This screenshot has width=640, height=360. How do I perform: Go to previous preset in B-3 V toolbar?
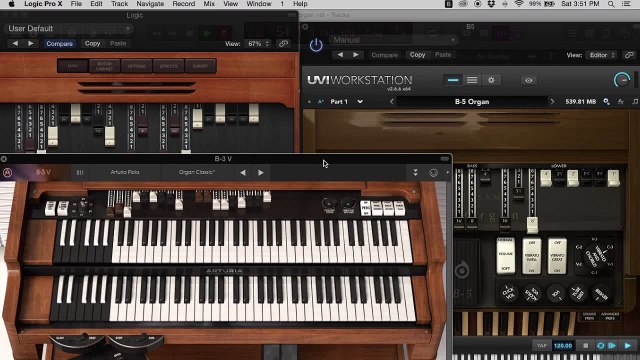point(243,173)
